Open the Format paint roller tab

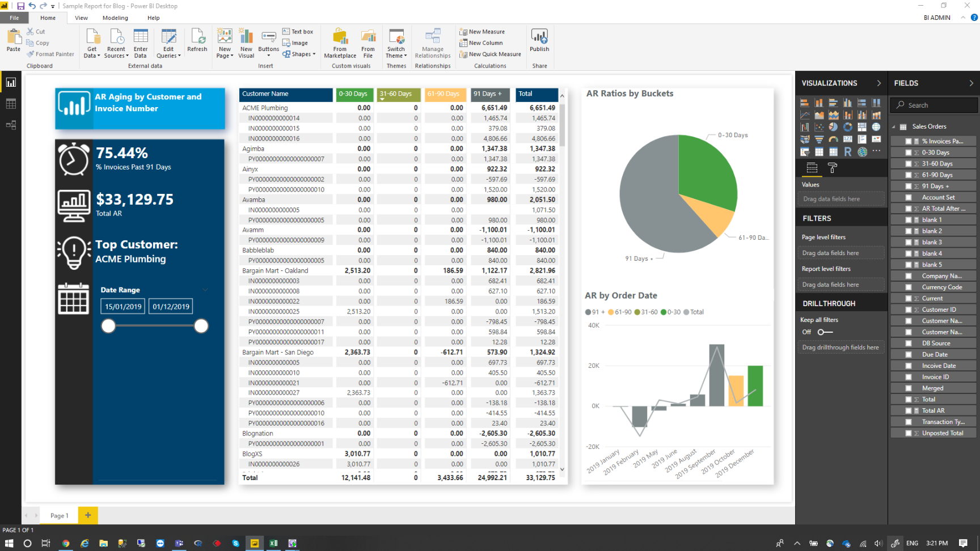(x=833, y=168)
